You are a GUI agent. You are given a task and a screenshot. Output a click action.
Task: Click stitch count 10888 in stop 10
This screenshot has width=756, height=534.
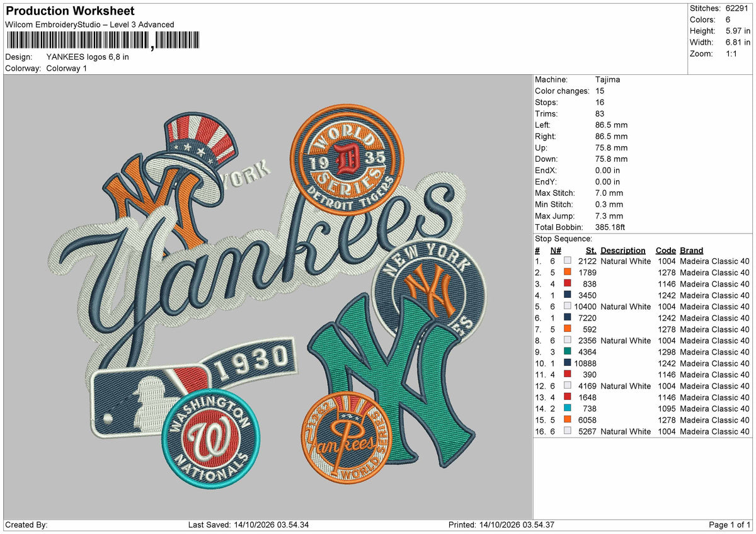pyautogui.click(x=585, y=363)
